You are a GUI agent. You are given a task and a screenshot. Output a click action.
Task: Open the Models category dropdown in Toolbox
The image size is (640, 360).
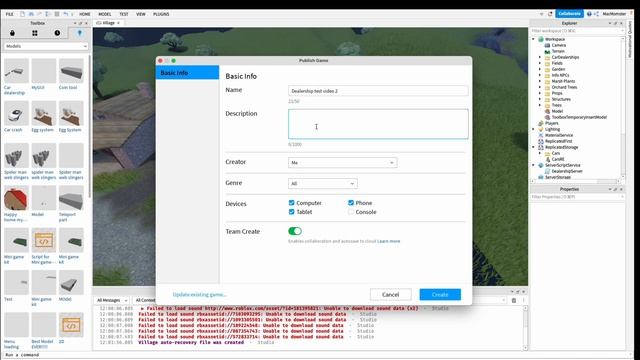(x=46, y=46)
